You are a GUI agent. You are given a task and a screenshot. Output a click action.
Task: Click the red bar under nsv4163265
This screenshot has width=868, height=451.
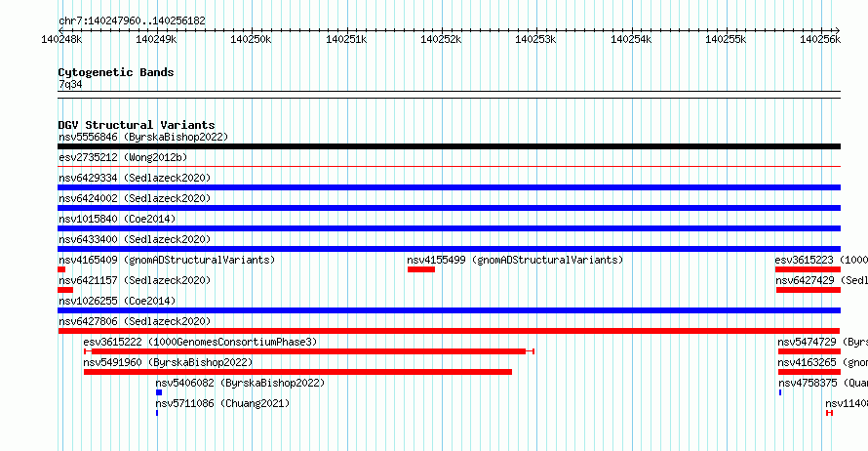tap(809, 372)
